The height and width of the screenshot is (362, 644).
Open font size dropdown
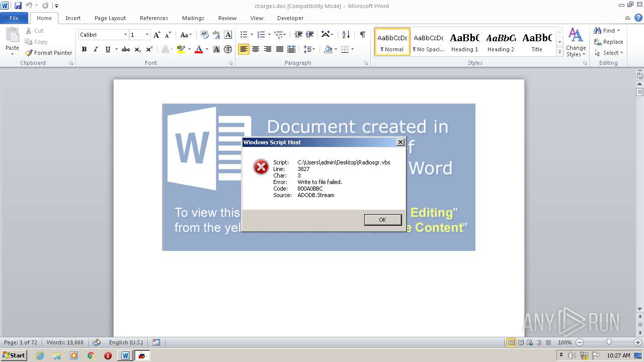147,35
